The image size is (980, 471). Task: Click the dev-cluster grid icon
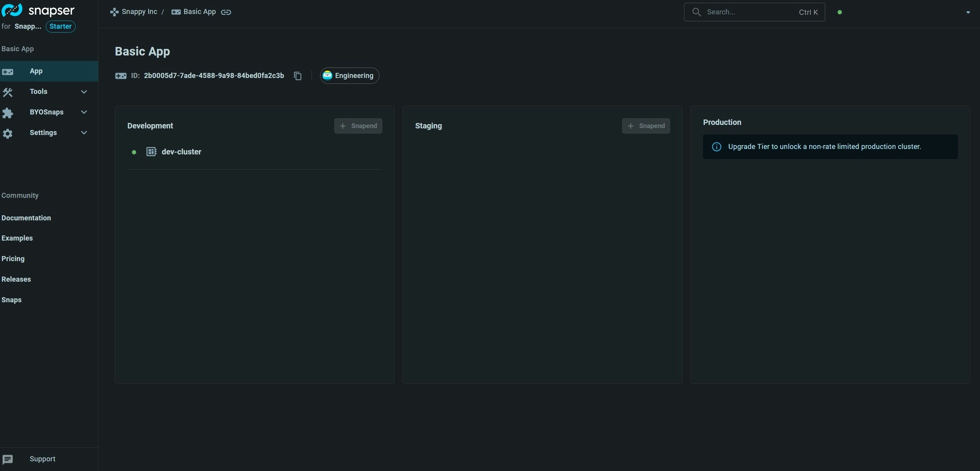click(151, 152)
